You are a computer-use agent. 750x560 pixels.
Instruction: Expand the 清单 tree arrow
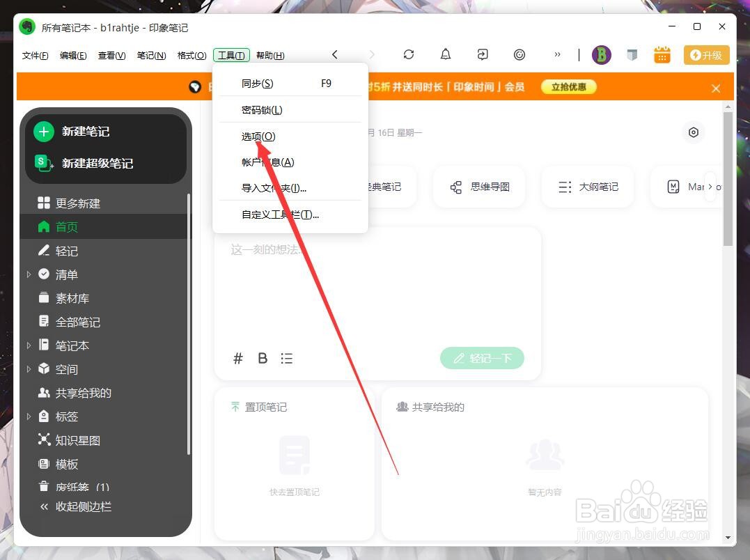tap(29, 274)
